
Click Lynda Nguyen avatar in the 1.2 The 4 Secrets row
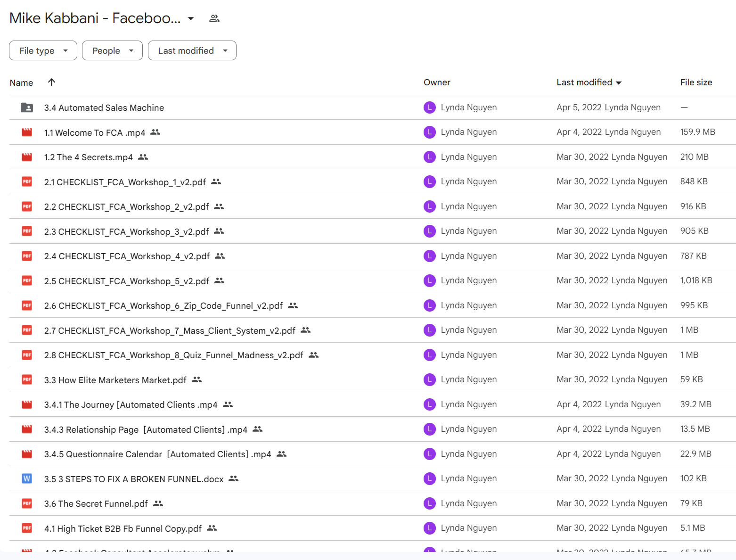[x=430, y=157]
